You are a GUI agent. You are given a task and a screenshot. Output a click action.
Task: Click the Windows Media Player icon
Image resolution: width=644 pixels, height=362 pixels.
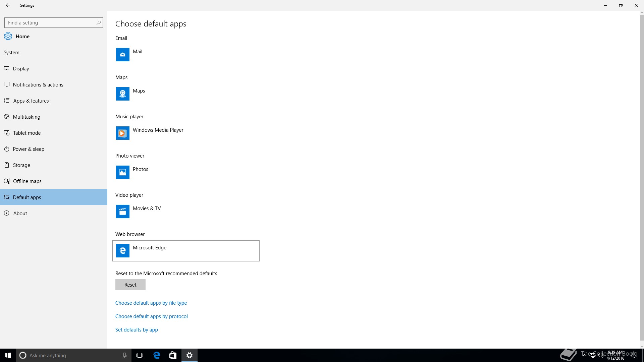(x=123, y=133)
